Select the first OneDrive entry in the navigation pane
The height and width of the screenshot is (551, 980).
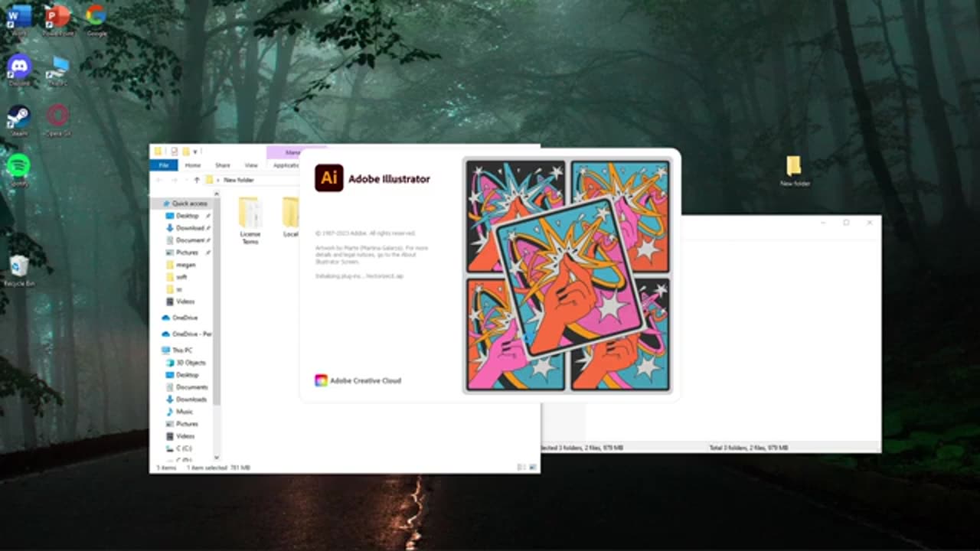pyautogui.click(x=180, y=318)
